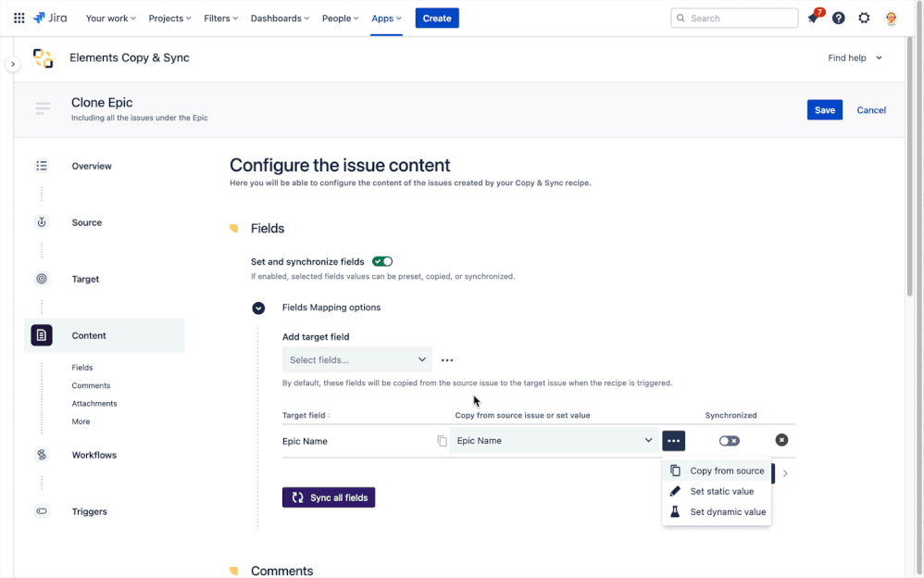The image size is (924, 578).
Task: Jump to Fields subsection
Action: tap(82, 368)
